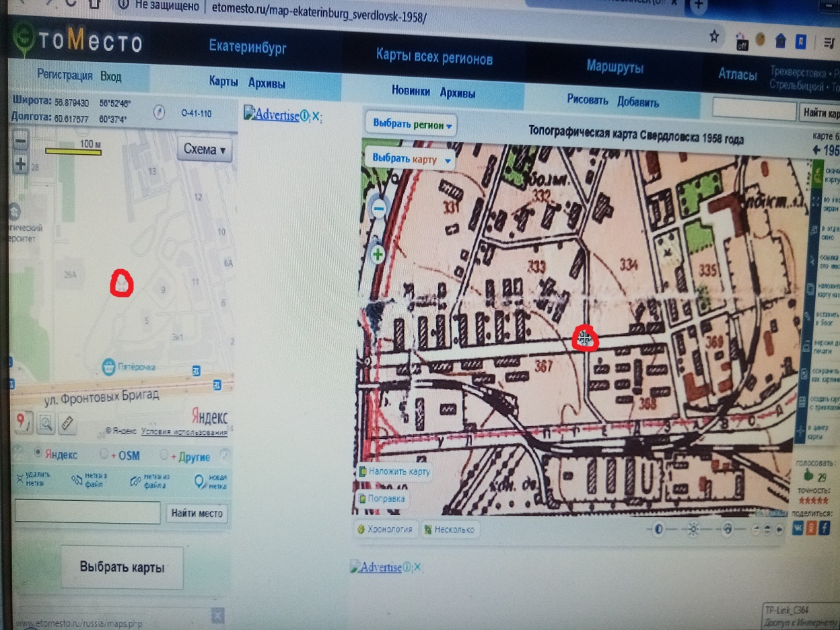840x630 pixels.
Task: Zoom out the 1958 topographic map
Action: click(x=379, y=209)
